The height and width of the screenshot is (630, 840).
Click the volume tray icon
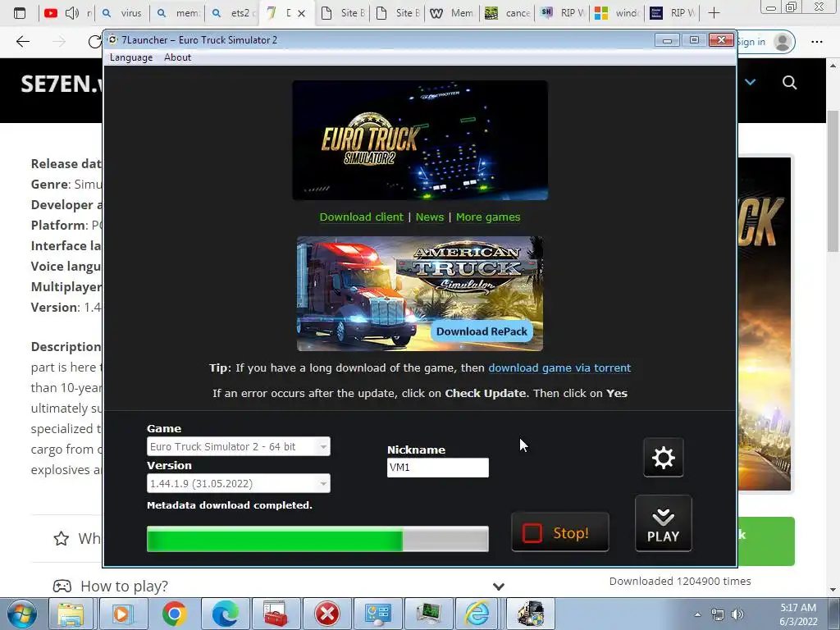pos(737,614)
